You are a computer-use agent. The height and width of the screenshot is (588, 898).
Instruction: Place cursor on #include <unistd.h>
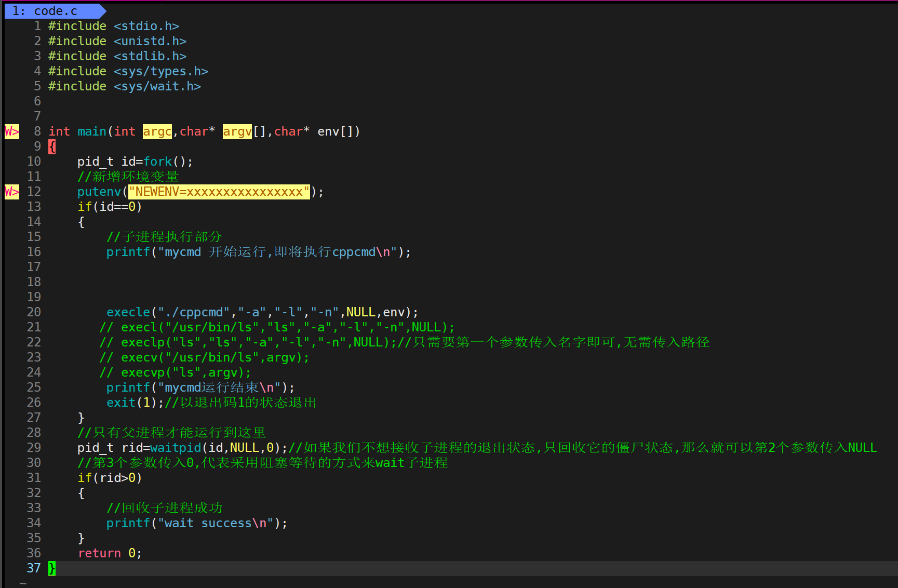(117, 41)
